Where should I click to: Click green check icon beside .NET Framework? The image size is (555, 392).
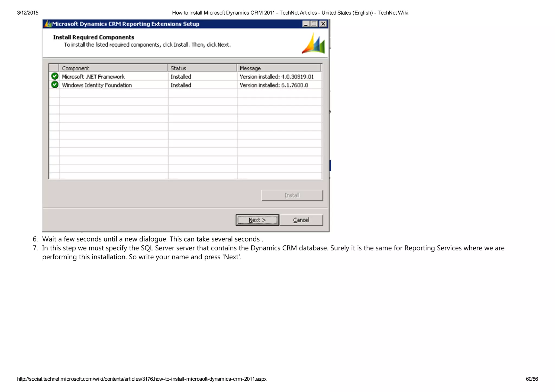coord(55,76)
